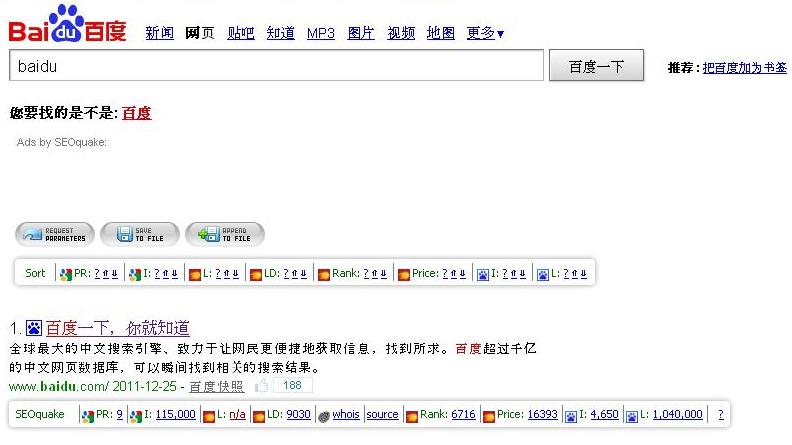The width and height of the screenshot is (792, 445).
Task: Click the 188 like counter
Action: [x=292, y=385]
